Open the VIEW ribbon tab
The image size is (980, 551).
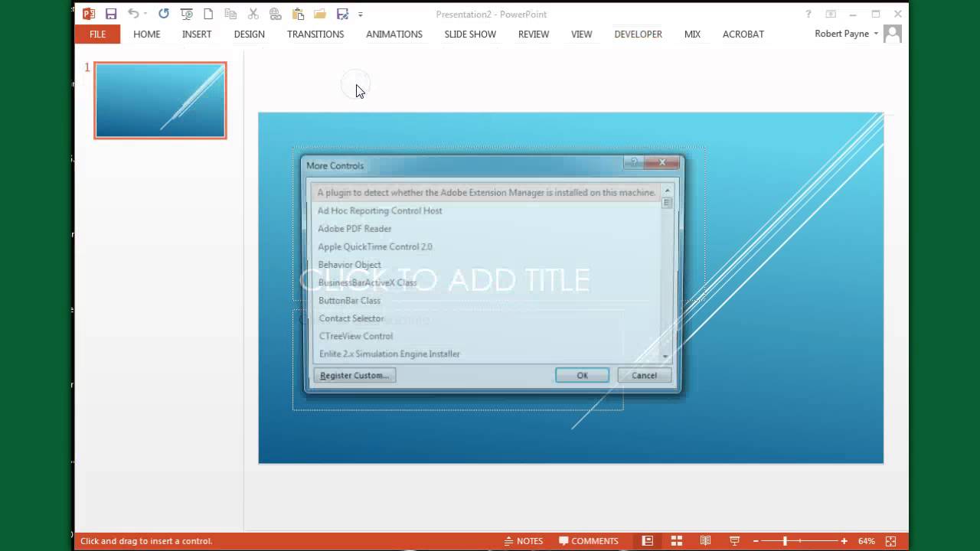[x=581, y=34]
